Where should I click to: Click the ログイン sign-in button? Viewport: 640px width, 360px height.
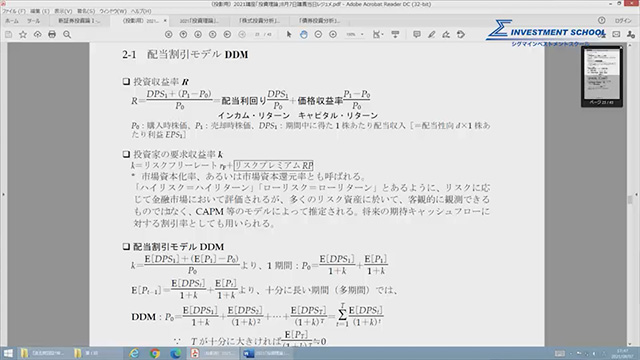click(x=623, y=20)
